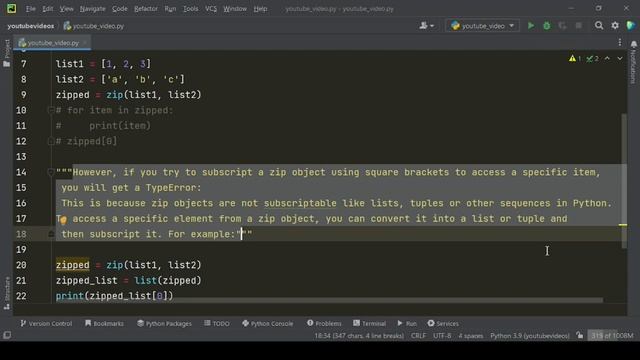640x360 pixels.
Task: Go to next highlighted error arrow
Action: click(x=620, y=59)
